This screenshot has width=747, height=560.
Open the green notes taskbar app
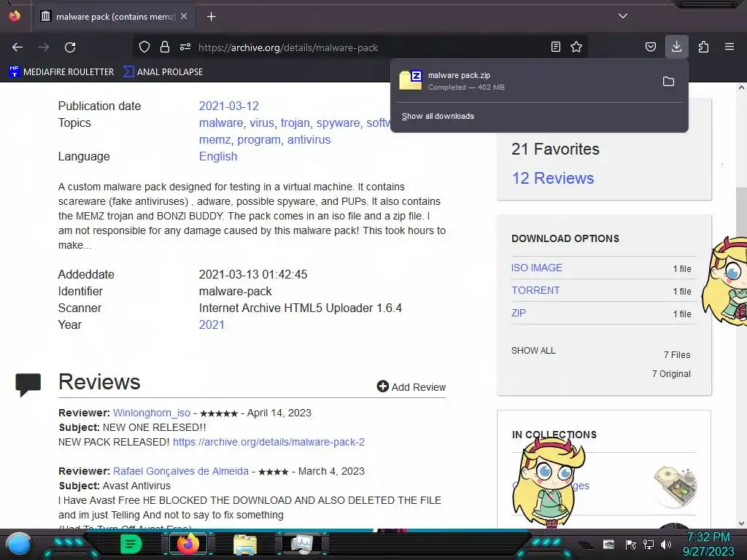(x=131, y=544)
